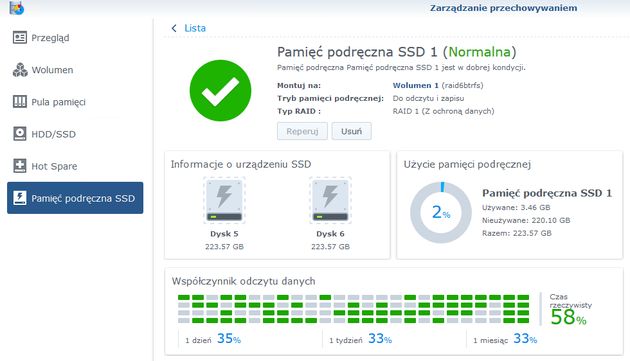Click the Pula pamięci icon
This screenshot has width=630, height=361.
tap(20, 102)
